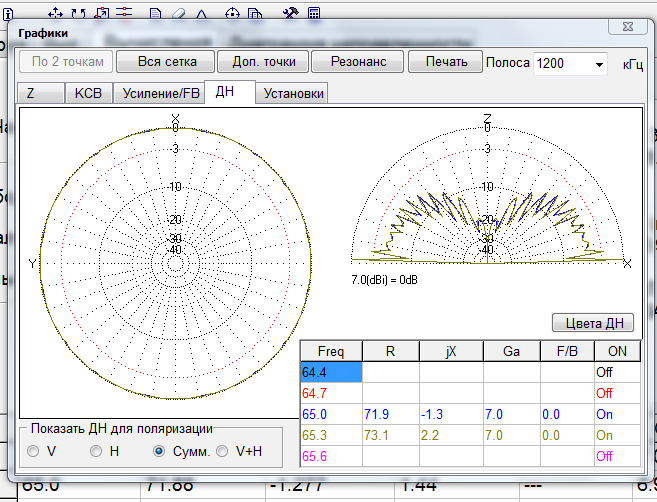The height and width of the screenshot is (502, 657).
Task: Click the rotate arrows toolbar icon
Action: pyautogui.click(x=78, y=14)
